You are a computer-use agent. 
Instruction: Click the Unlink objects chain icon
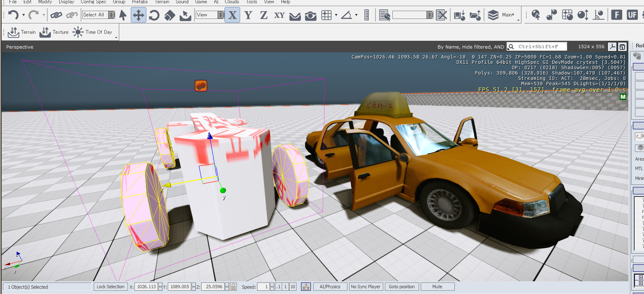pyautogui.click(x=72, y=15)
